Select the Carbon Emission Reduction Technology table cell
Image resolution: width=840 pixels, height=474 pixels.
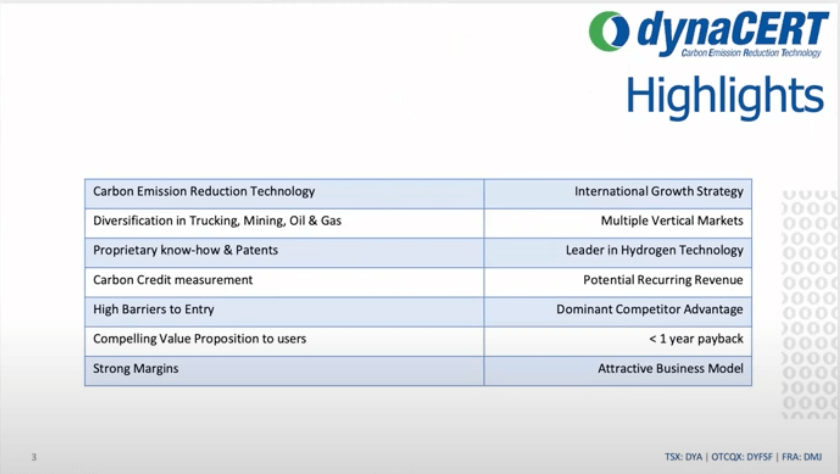pos(204,192)
